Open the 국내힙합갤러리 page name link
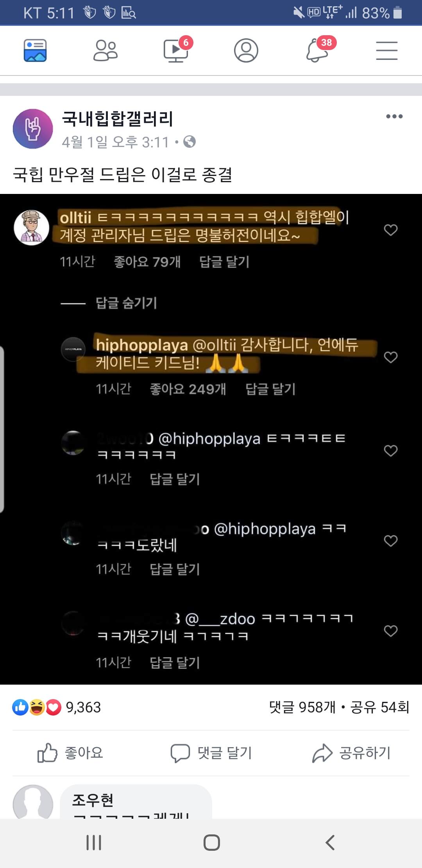The image size is (422, 868). 117,118
